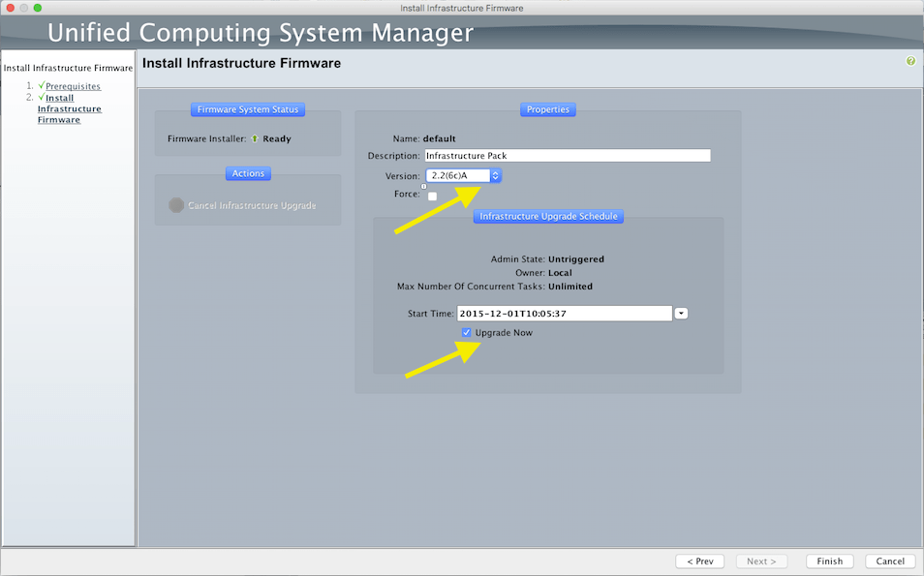The height and width of the screenshot is (576, 924).
Task: Uncheck the Upgrade Now checkbox
Action: [467, 333]
